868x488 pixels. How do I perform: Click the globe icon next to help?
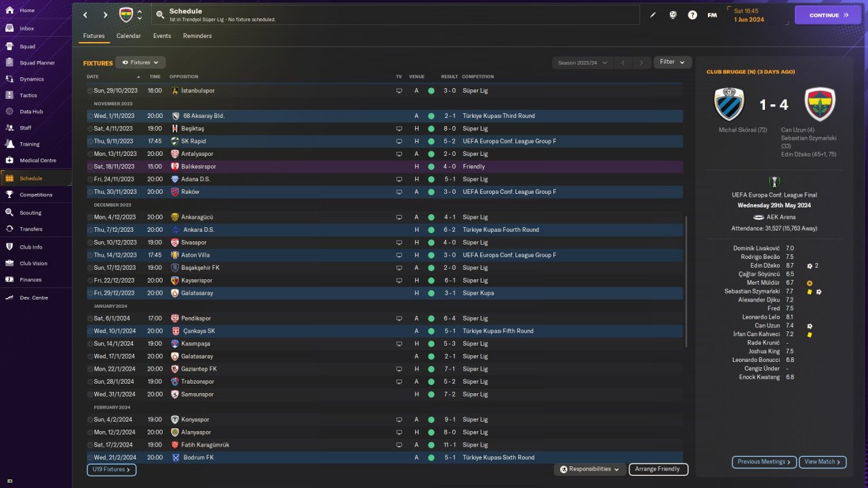click(673, 15)
